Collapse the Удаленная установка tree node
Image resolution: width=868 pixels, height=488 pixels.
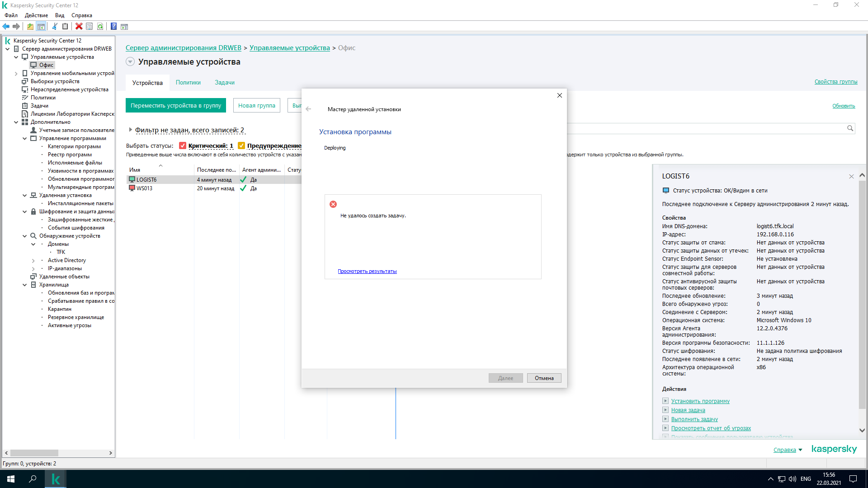[x=25, y=195]
